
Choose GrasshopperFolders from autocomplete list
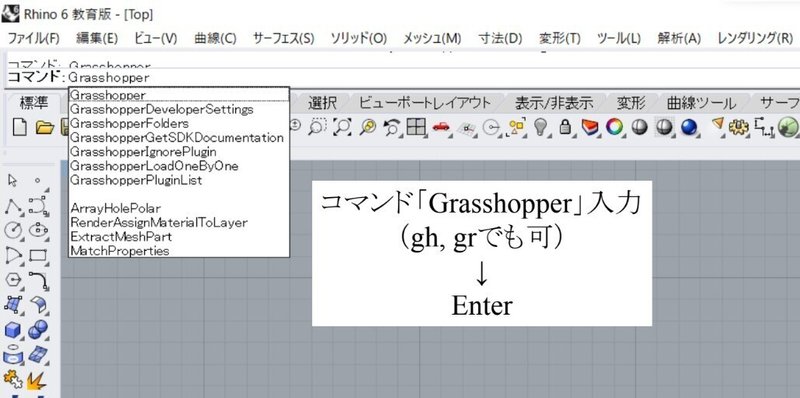click(x=129, y=123)
